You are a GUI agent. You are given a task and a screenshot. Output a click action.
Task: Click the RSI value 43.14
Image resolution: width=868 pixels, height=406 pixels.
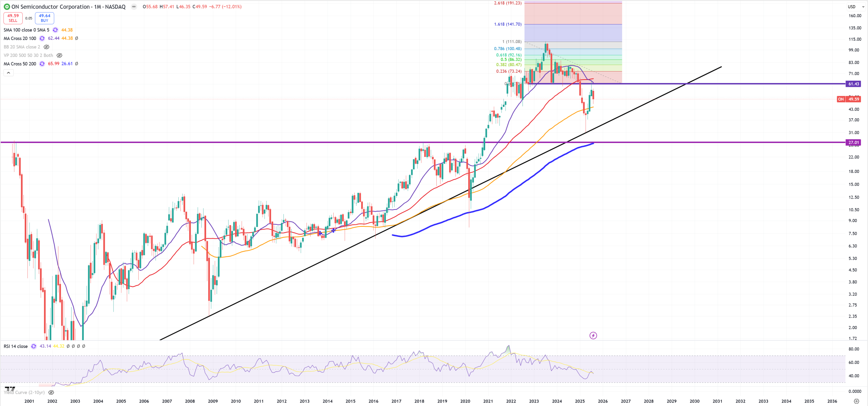[x=45, y=346]
